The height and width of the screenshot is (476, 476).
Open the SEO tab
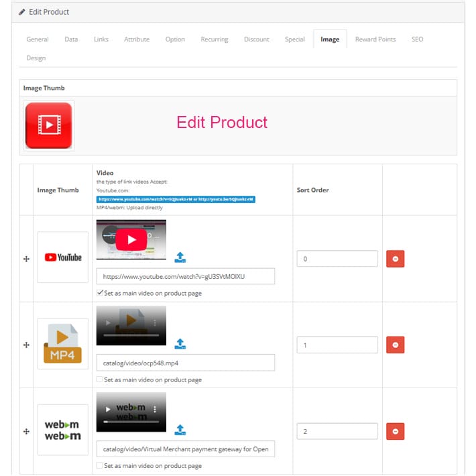tap(417, 40)
